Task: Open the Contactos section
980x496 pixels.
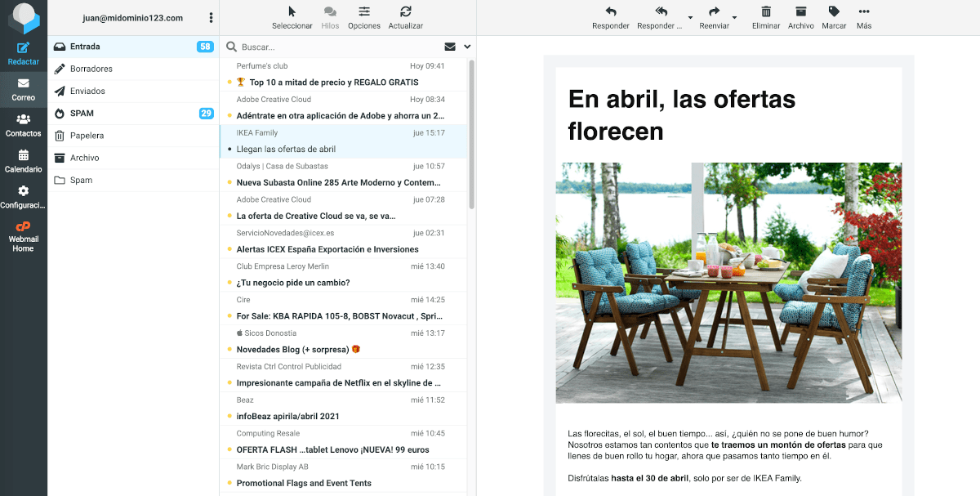Action: (x=24, y=126)
